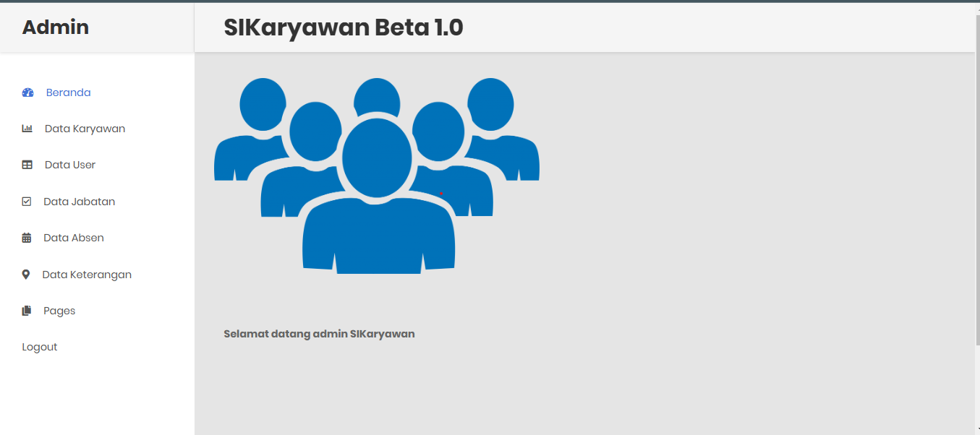980x435 pixels.
Task: Click the SIKaryawan Beta 1.0 header title
Action: [x=344, y=27]
